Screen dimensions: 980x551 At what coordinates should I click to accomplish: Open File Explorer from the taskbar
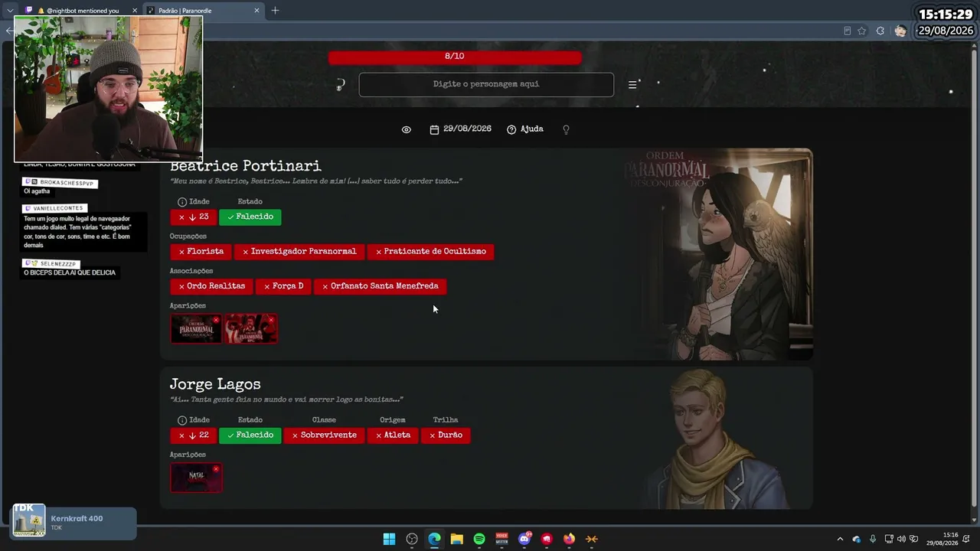coord(457,539)
